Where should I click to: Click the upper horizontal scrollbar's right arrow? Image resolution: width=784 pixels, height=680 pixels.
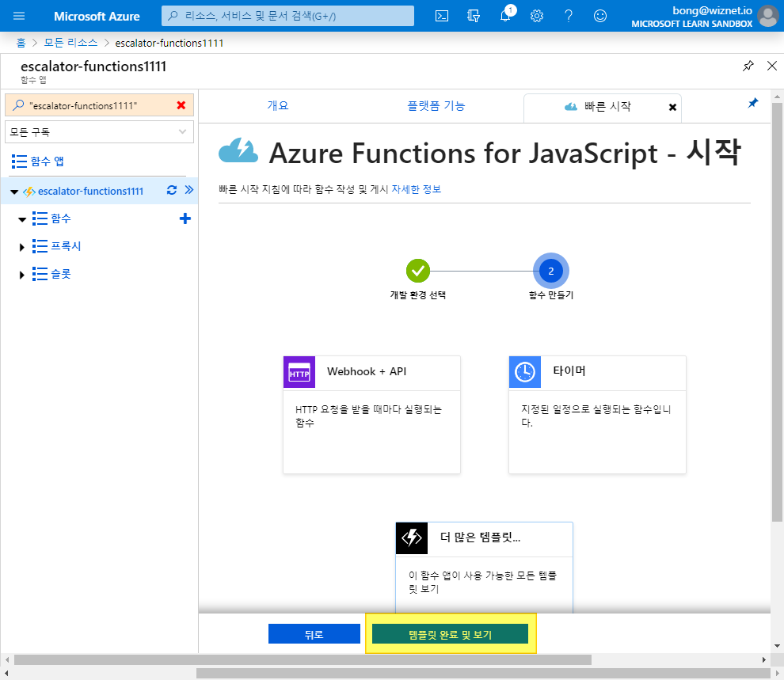pos(763,659)
